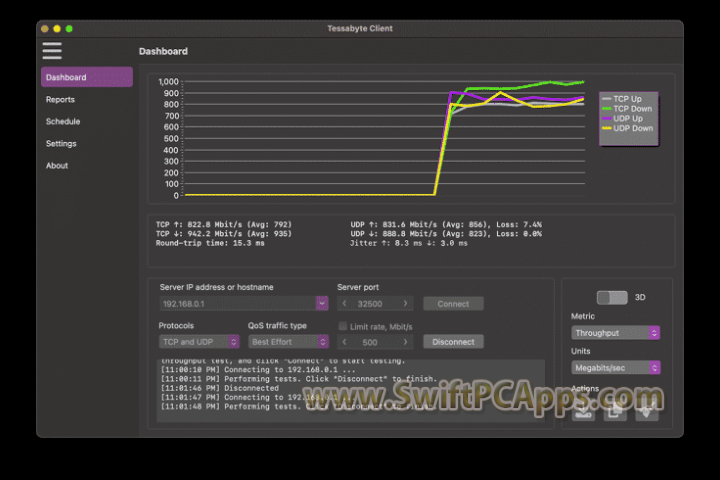Click the Jitter statistics line
The width and height of the screenshot is (720, 480).
click(x=409, y=243)
